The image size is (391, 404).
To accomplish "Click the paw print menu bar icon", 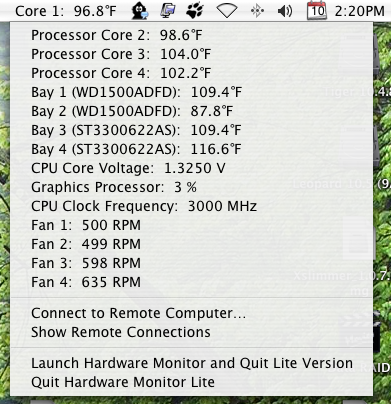I will 195,11.
